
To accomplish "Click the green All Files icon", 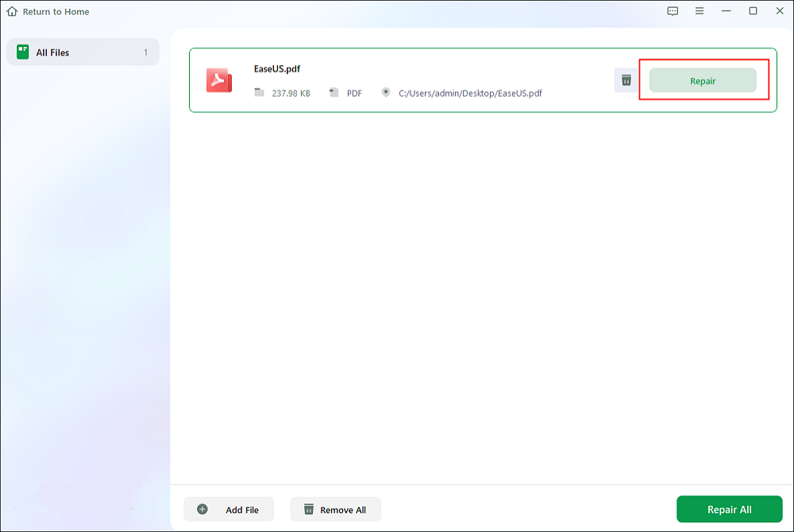I will [x=23, y=52].
